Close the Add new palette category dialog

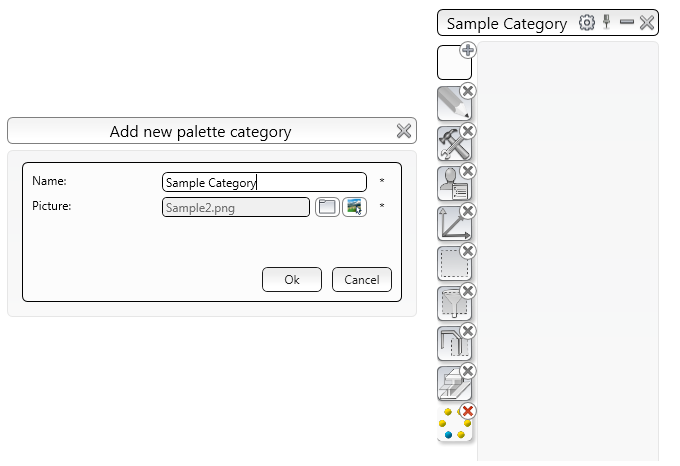(x=404, y=131)
